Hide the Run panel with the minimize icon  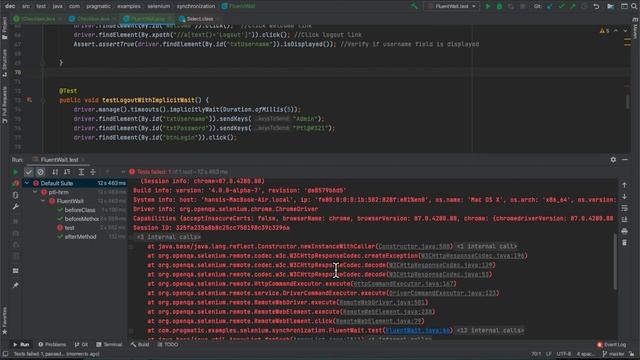tap(625, 160)
